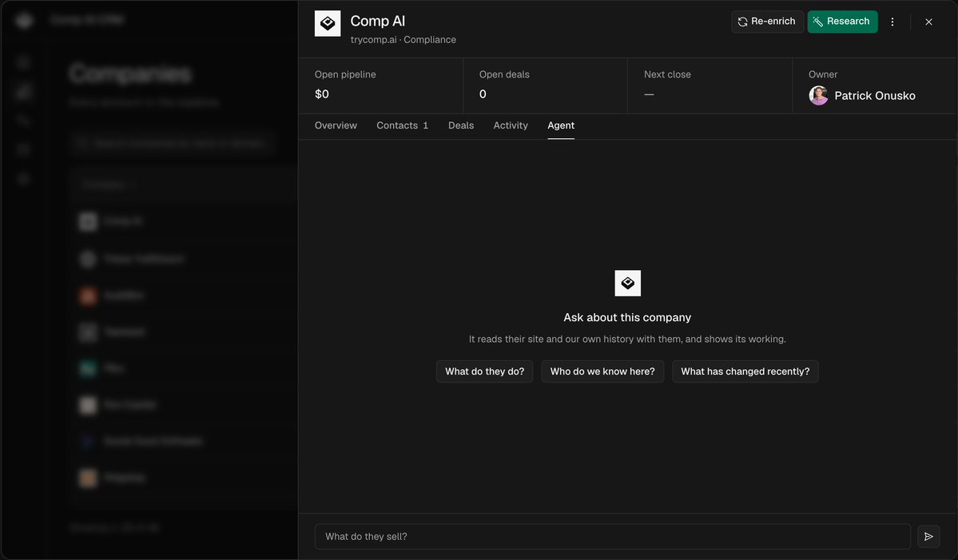Viewport: 958px width, 560px height.
Task: Choose 'Who do we know here?' suggestion
Action: tap(602, 371)
